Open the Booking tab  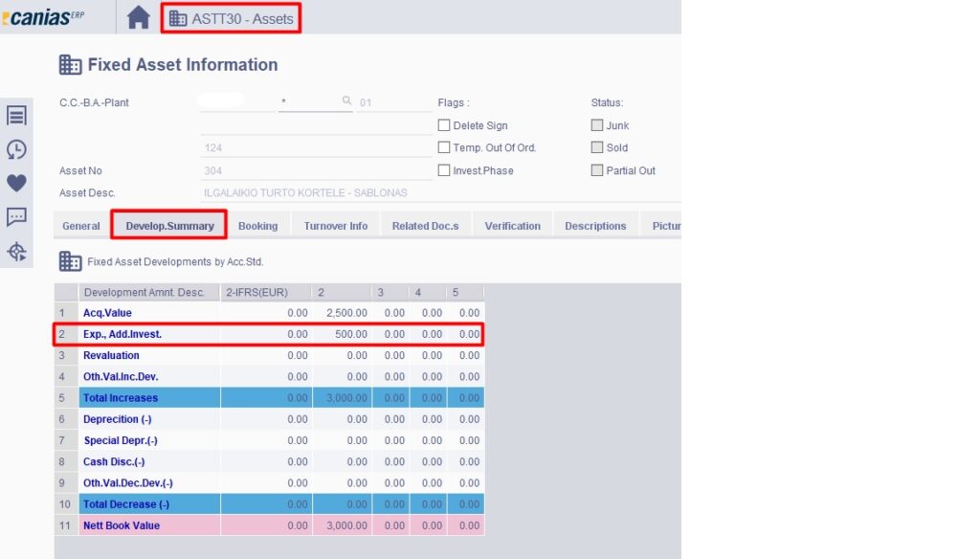coord(257,226)
